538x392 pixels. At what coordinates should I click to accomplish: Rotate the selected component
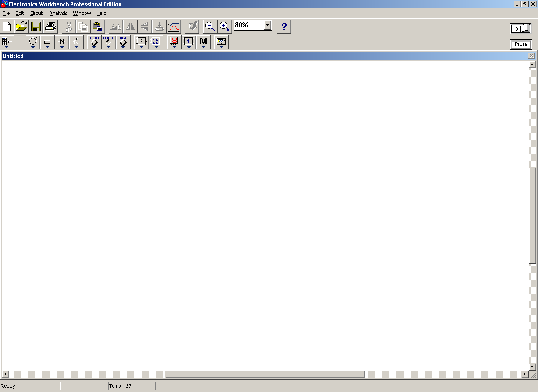click(x=116, y=27)
